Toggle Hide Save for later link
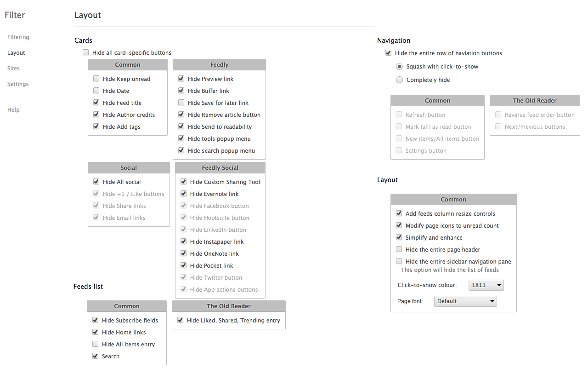The height and width of the screenshot is (368, 588). tap(181, 103)
